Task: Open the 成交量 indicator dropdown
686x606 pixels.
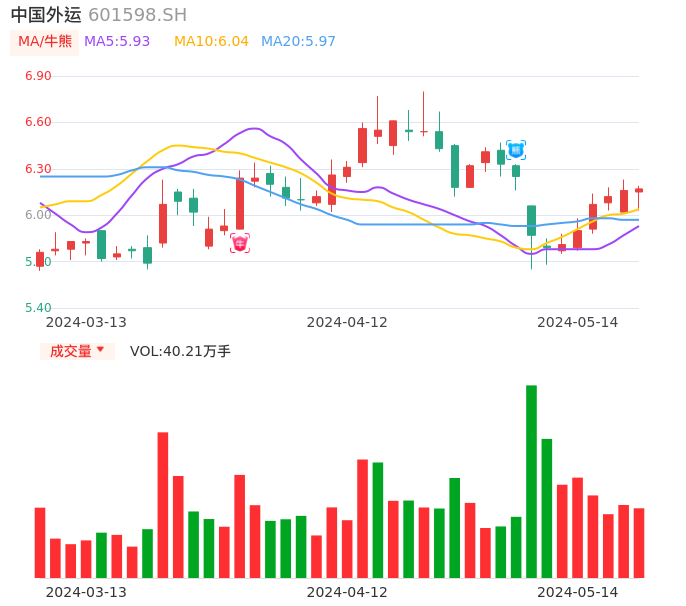Action: pyautogui.click(x=77, y=351)
